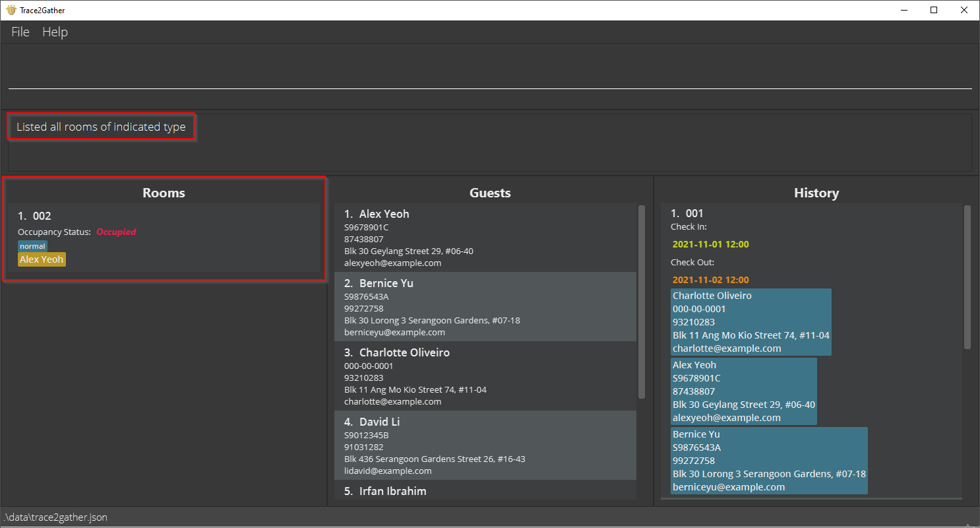Screen dimensions: 980x528
Task: Maximize the Trace2Gather window
Action: (934, 10)
